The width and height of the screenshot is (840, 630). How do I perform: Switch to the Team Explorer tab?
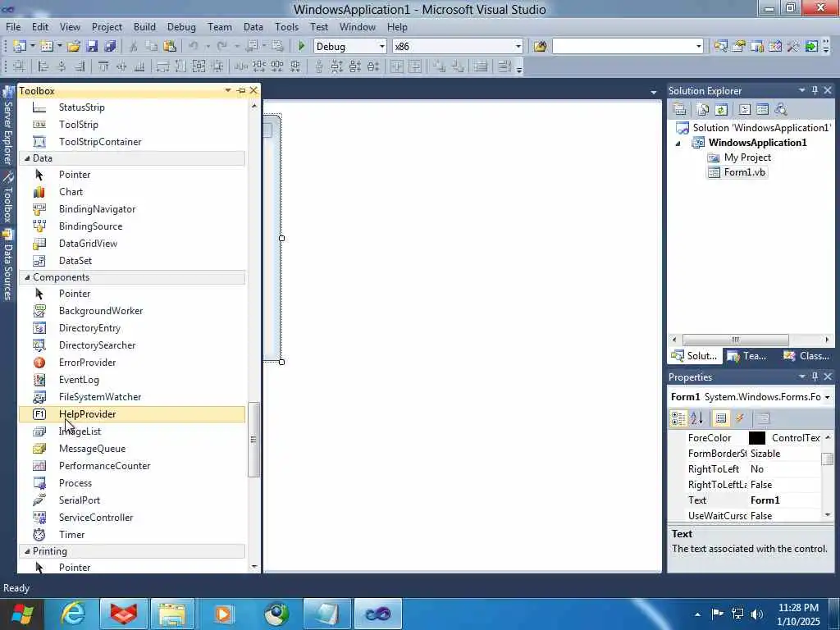coord(748,356)
